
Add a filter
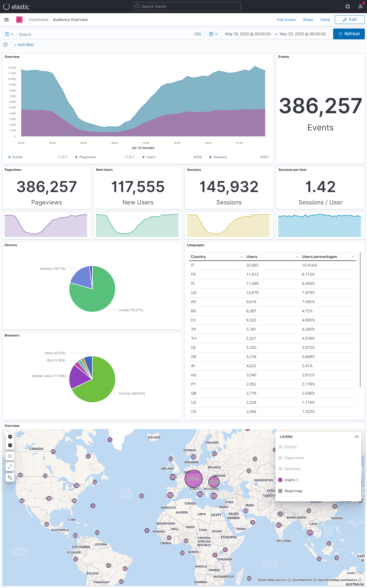tap(24, 45)
